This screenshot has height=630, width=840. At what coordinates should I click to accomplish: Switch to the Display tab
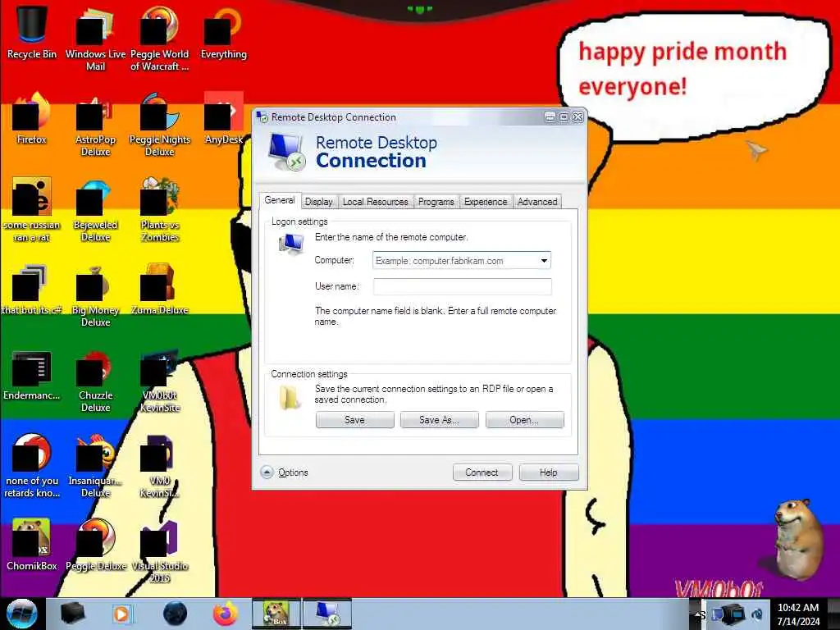coord(319,202)
